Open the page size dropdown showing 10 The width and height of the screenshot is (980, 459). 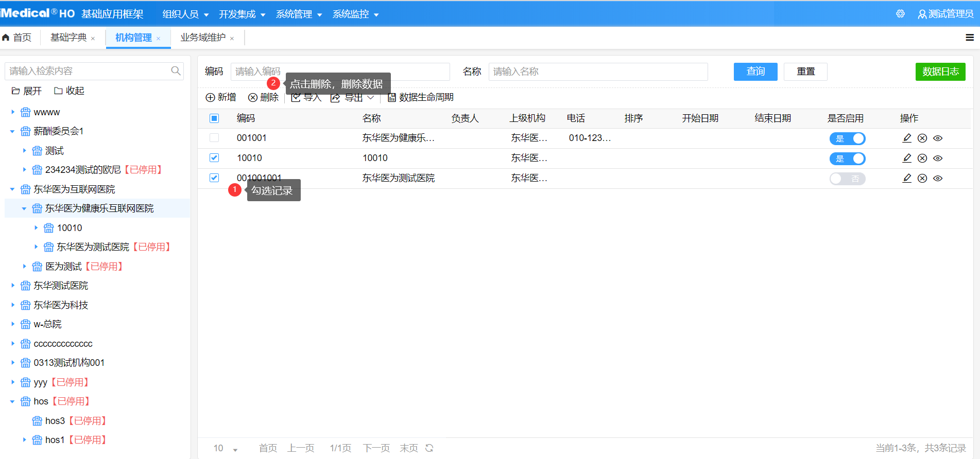pos(226,449)
